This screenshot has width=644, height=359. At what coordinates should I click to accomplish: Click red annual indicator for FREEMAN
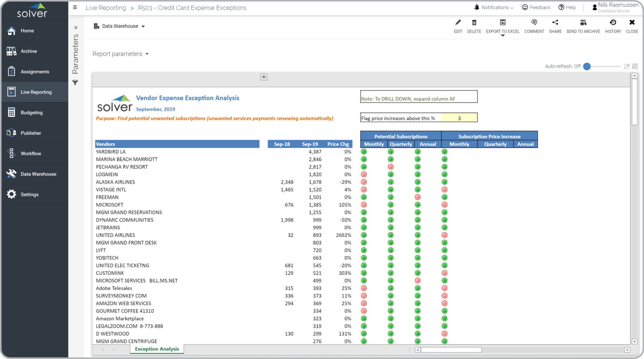tap(418, 197)
